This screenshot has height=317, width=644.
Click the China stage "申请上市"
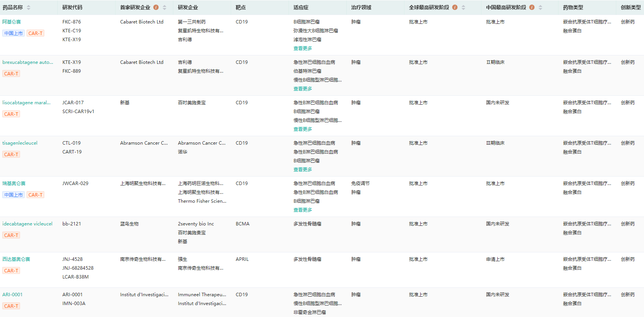495,259
